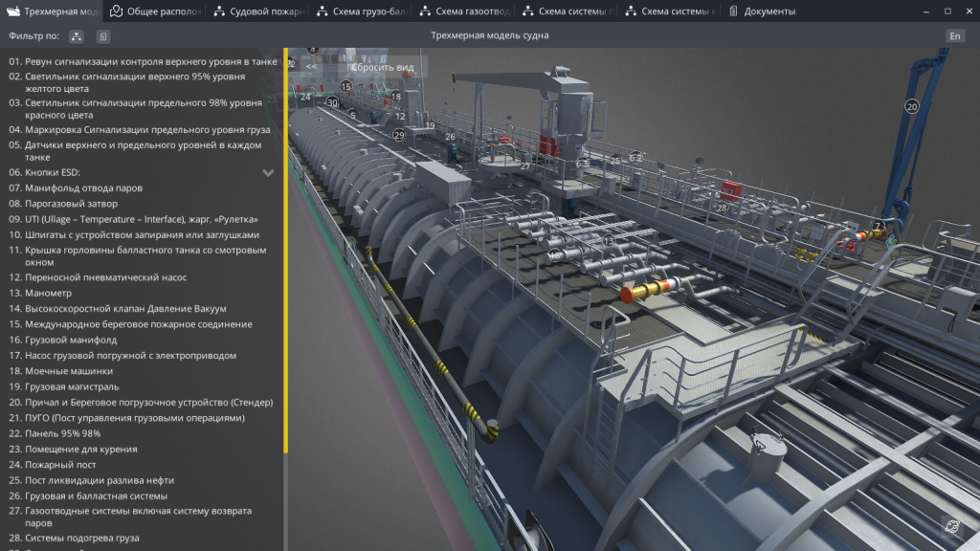
Task: Select item 21 ПУГО
Action: click(127, 418)
